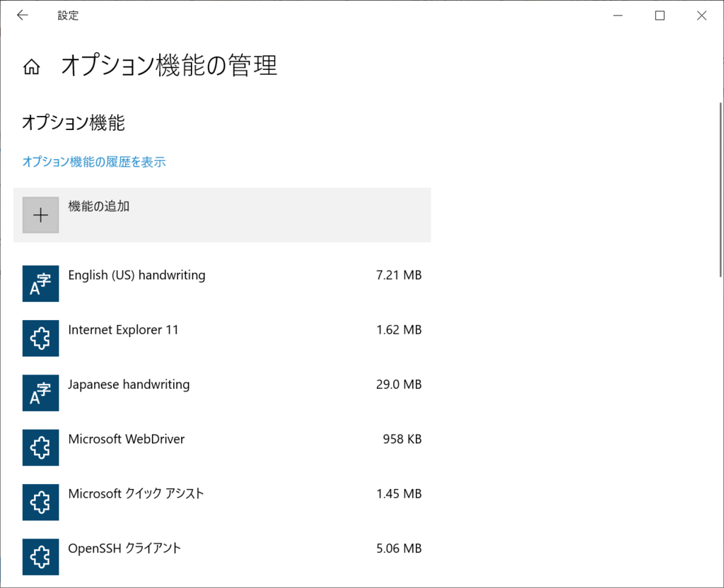This screenshot has width=724, height=588.
Task: Select OpenSSH クライアント entry
Action: [222, 557]
